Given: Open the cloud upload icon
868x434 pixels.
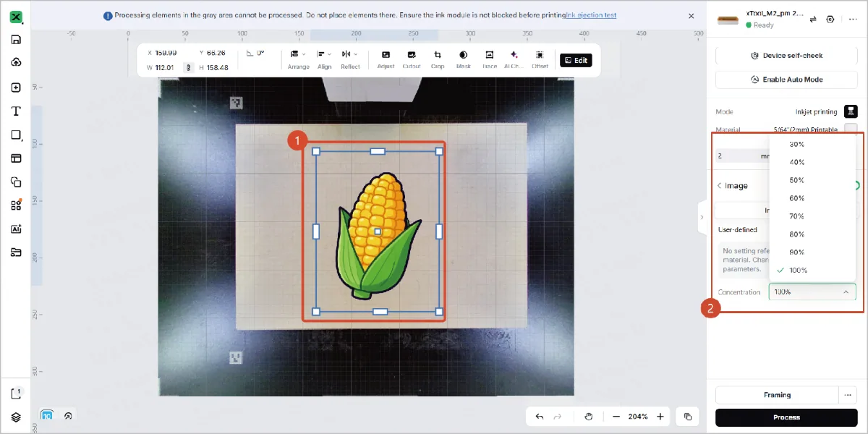Looking at the screenshot, I should coord(16,63).
